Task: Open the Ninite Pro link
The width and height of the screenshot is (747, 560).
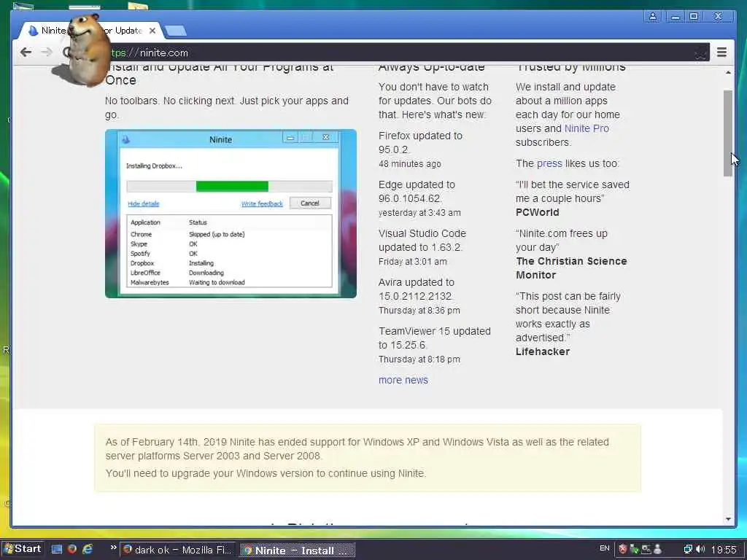Action: pyautogui.click(x=587, y=128)
